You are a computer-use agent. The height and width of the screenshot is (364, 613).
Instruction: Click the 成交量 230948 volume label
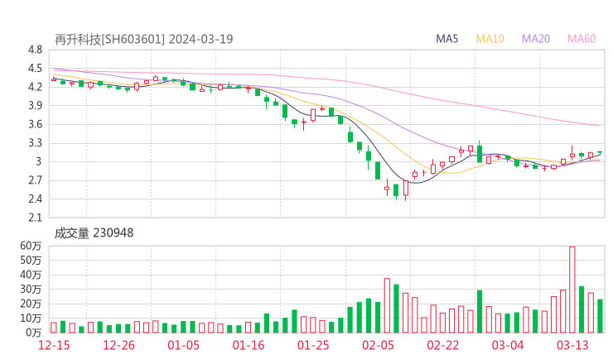click(94, 233)
